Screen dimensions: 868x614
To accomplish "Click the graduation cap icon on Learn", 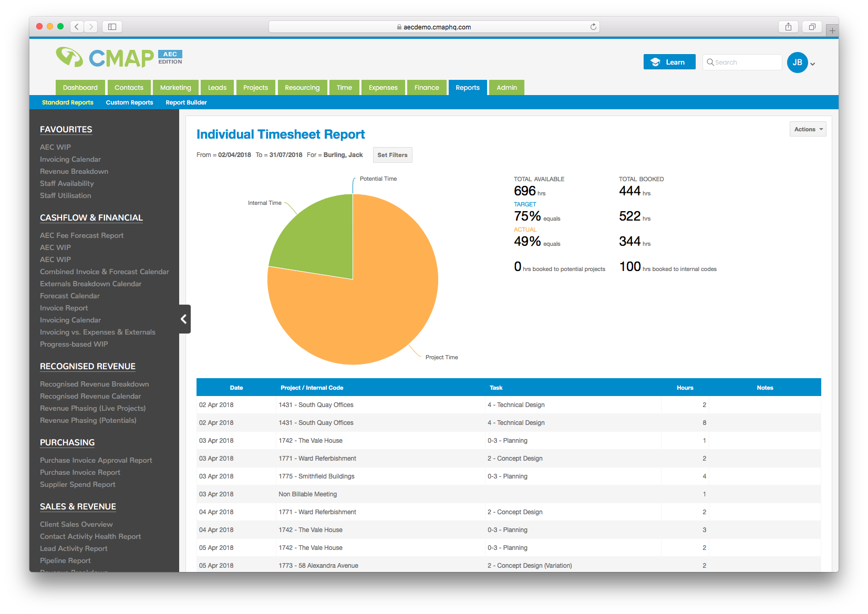I will [x=655, y=61].
